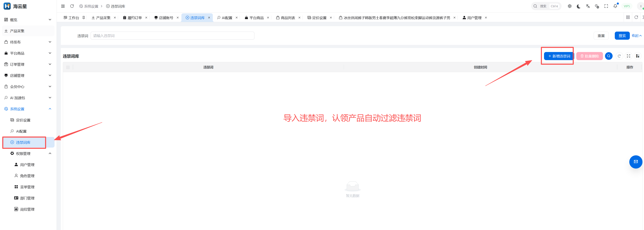Click the blue 搜索 button
The height and width of the screenshot is (230, 644).
point(622,36)
